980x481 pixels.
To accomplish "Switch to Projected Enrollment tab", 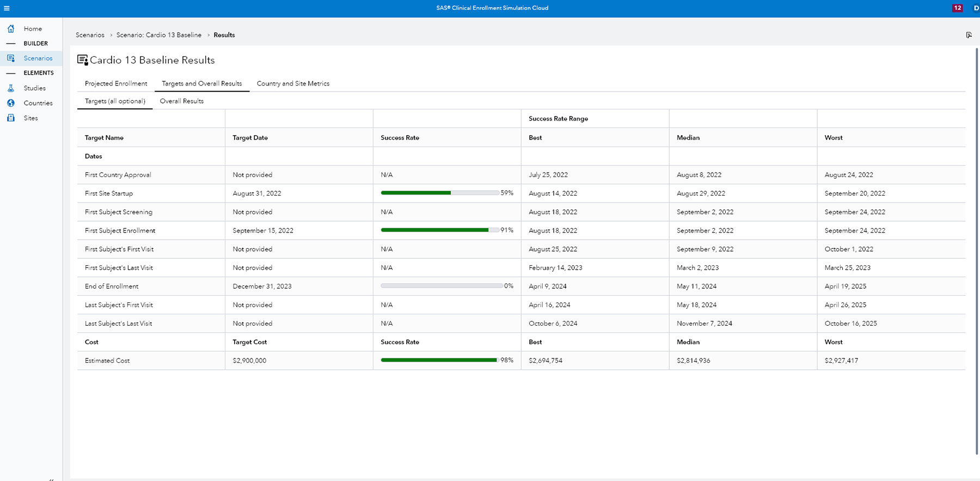I will (x=116, y=83).
